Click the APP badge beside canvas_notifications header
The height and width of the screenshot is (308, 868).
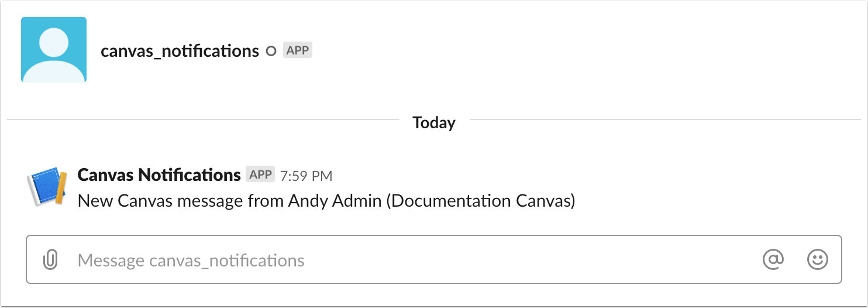(298, 50)
